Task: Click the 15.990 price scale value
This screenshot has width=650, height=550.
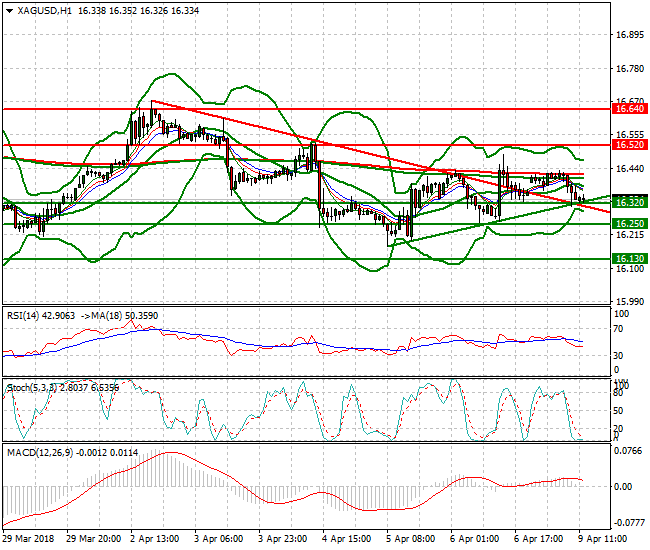Action: 630,302
